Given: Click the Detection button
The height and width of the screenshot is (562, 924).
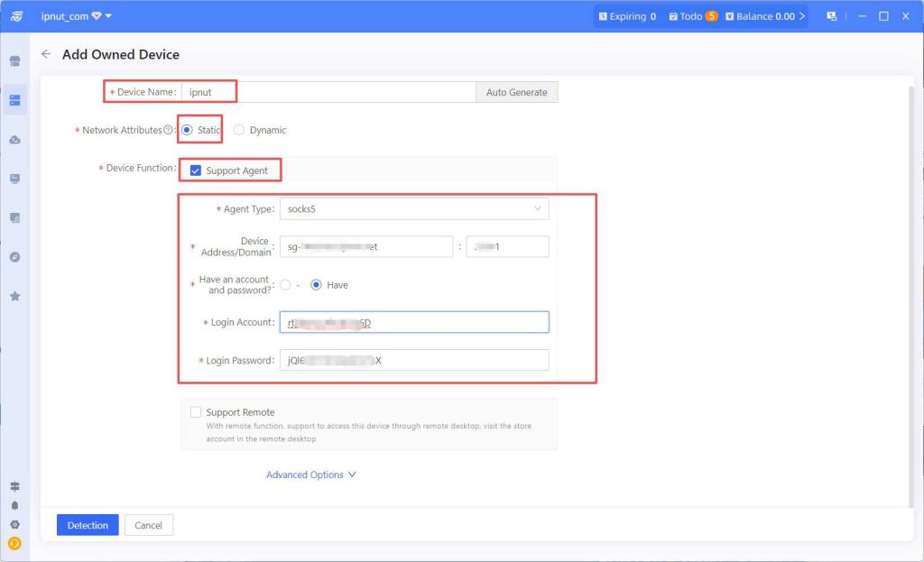Looking at the screenshot, I should (88, 525).
